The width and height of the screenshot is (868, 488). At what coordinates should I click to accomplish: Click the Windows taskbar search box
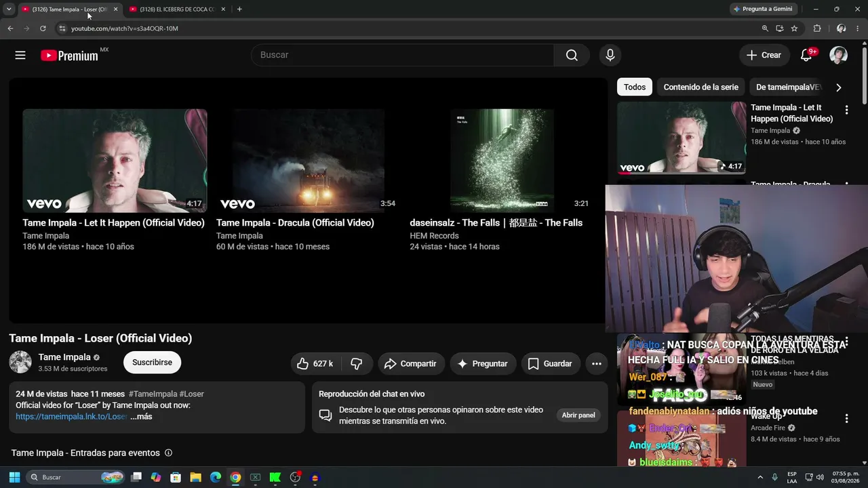pos(77,477)
